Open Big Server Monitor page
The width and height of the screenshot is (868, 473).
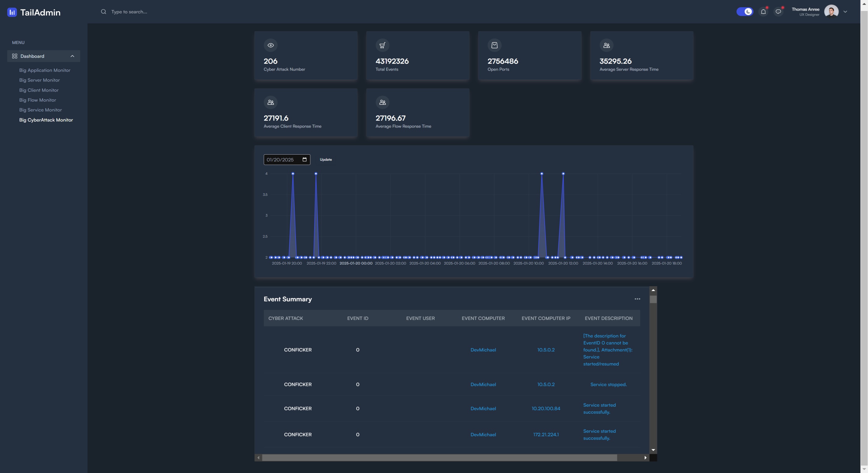coord(39,80)
